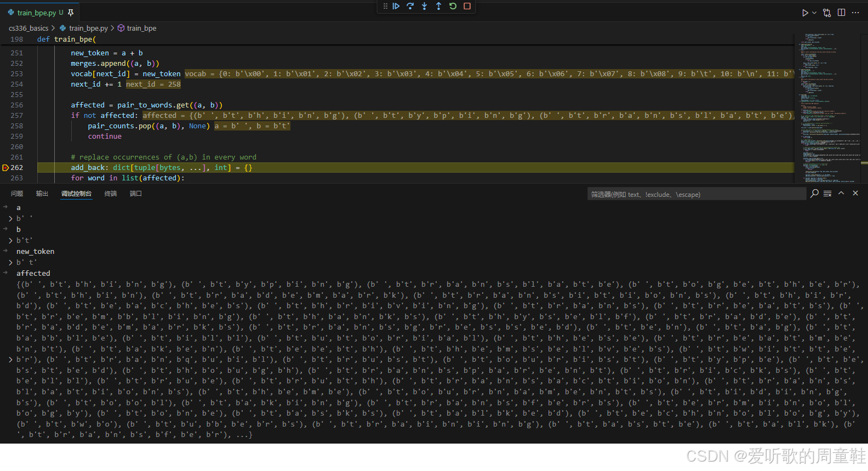Switch to the 输出 panel tab
868x471 pixels.
point(42,194)
